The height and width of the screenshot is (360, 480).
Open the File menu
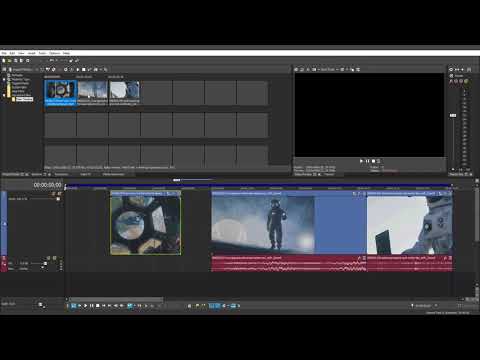click(4, 53)
